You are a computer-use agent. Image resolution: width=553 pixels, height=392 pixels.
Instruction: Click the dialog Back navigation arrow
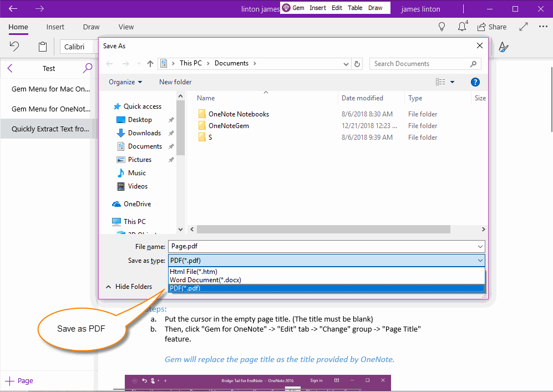(x=110, y=64)
